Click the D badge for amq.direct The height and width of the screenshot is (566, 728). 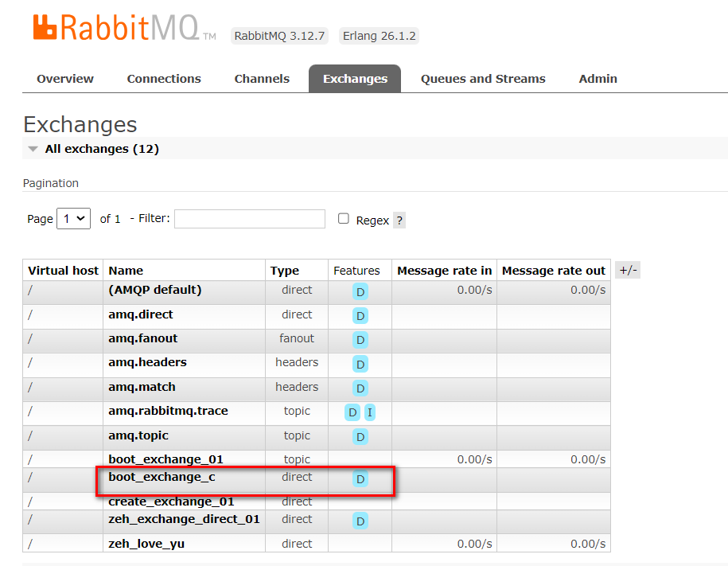click(360, 316)
